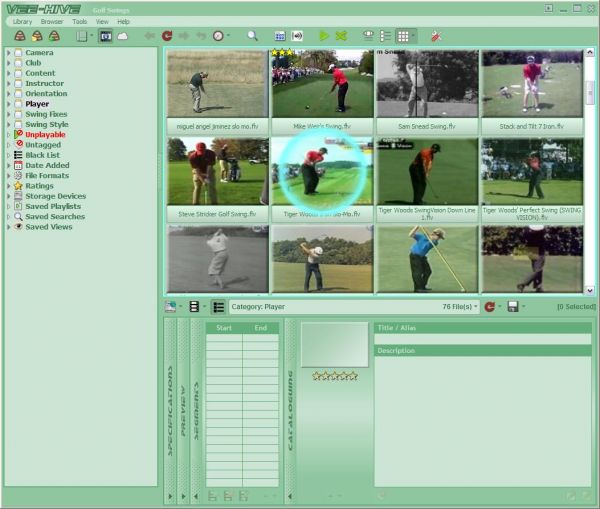Click the red refresh arrow in top toolbar
The width and height of the screenshot is (600, 509).
click(x=166, y=36)
